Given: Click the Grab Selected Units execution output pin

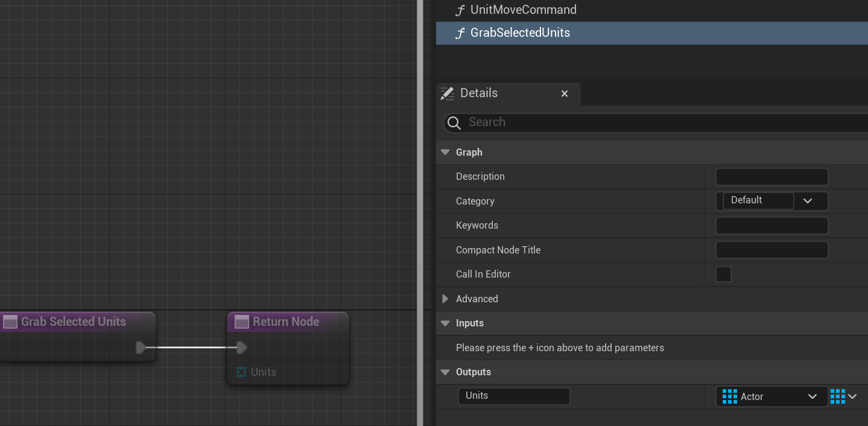Looking at the screenshot, I should tap(141, 348).
